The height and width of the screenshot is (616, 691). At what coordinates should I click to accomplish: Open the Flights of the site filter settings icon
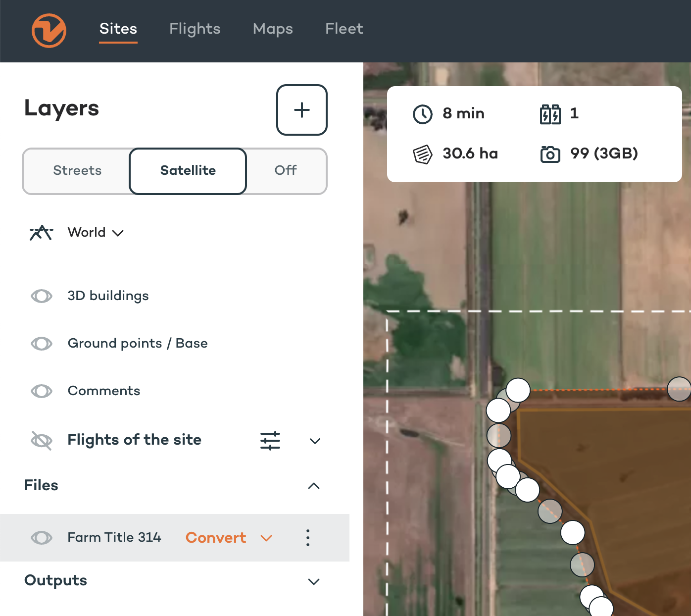click(x=270, y=440)
